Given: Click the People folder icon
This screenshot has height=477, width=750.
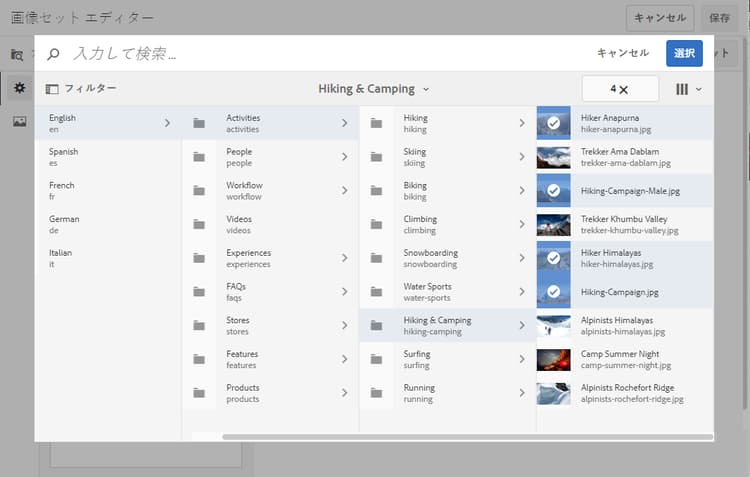Looking at the screenshot, I should 199,157.
